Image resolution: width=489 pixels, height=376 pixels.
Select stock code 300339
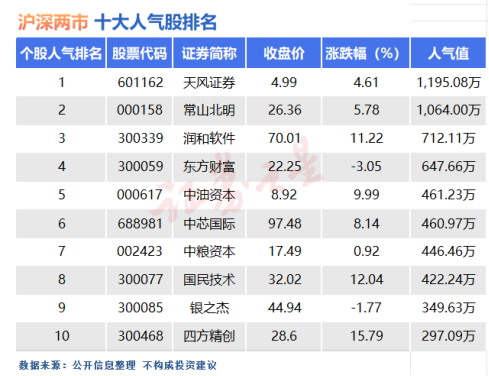pos(140,138)
